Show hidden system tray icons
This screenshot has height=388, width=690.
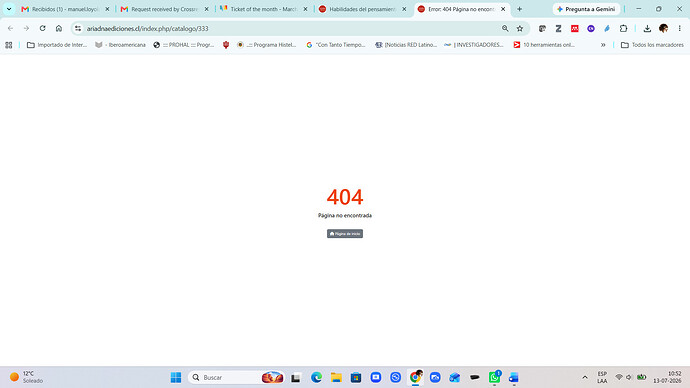pos(585,377)
